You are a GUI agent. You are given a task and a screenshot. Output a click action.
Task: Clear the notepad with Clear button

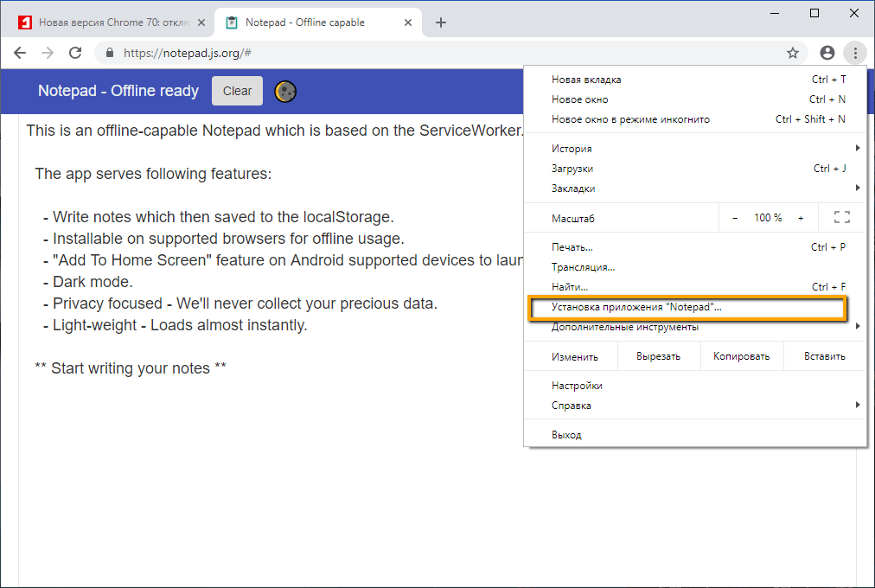click(237, 91)
